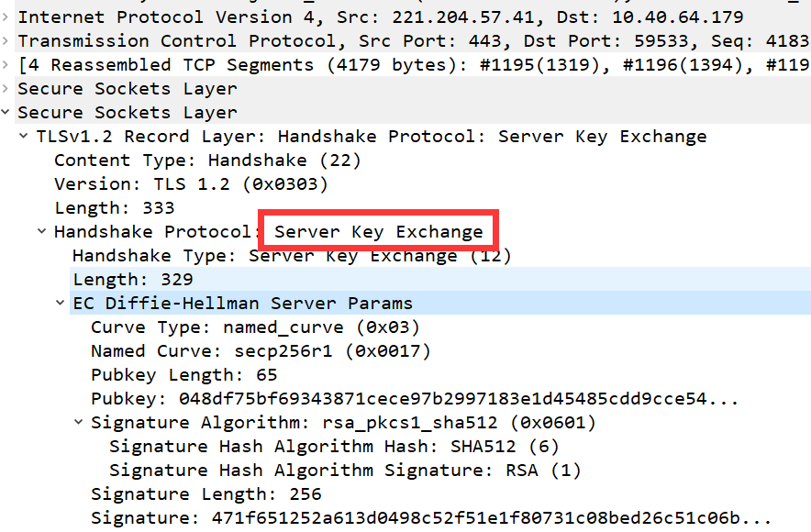This screenshot has width=811, height=532.
Task: Collapse the second Secure Sockets Layer row
Action: 6,112
